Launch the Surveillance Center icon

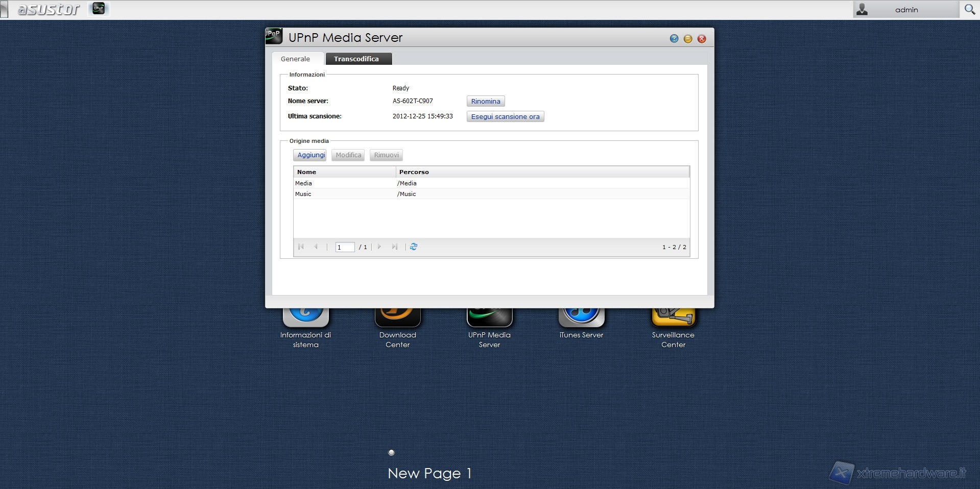pyautogui.click(x=673, y=317)
